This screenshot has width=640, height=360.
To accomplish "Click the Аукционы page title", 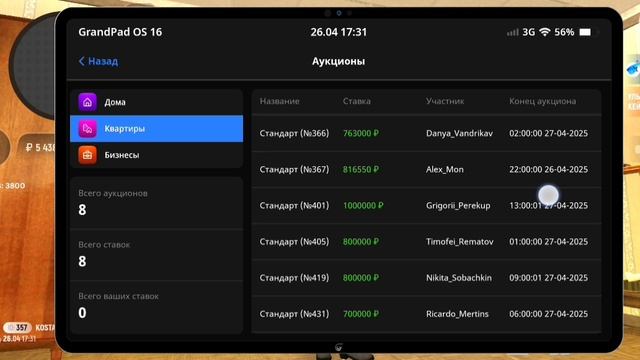I will 338,61.
